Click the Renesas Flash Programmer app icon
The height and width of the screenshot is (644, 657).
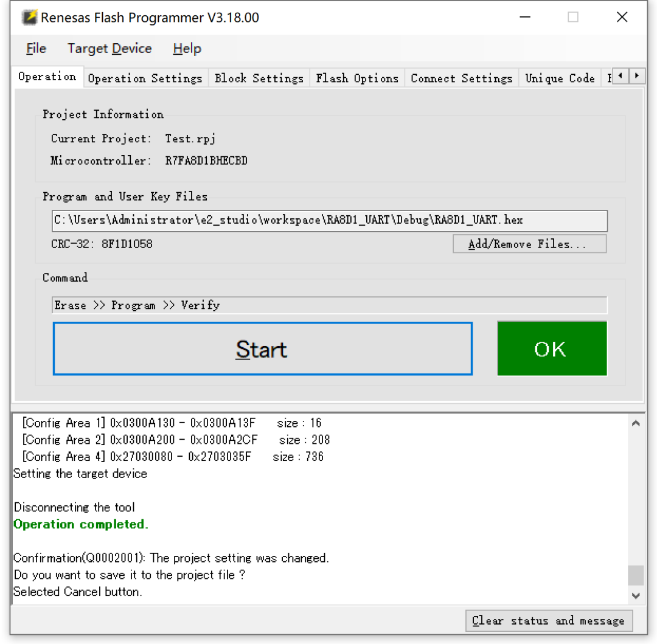coord(29,18)
